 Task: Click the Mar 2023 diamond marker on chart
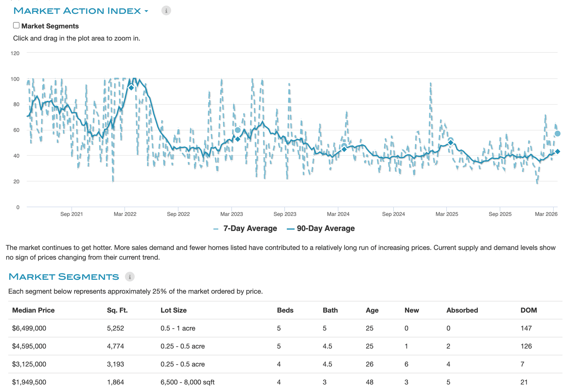(x=238, y=139)
